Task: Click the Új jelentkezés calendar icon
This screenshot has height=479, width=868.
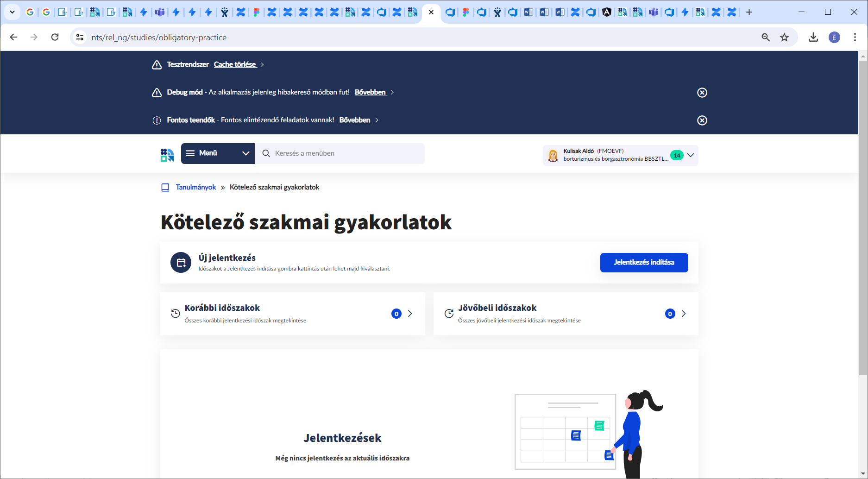Action: coord(181,263)
